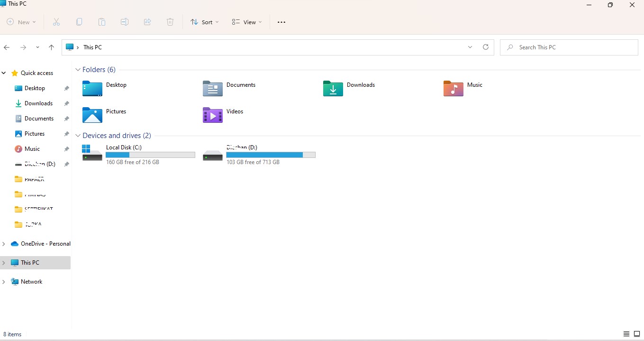Go up one level with the up arrow
644x341 pixels.
[52, 47]
